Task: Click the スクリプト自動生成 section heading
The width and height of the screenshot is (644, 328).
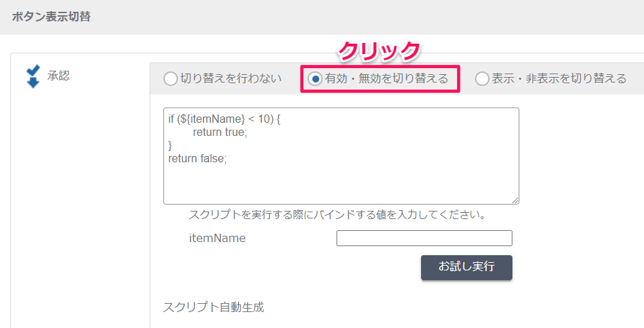Action: 213,307
